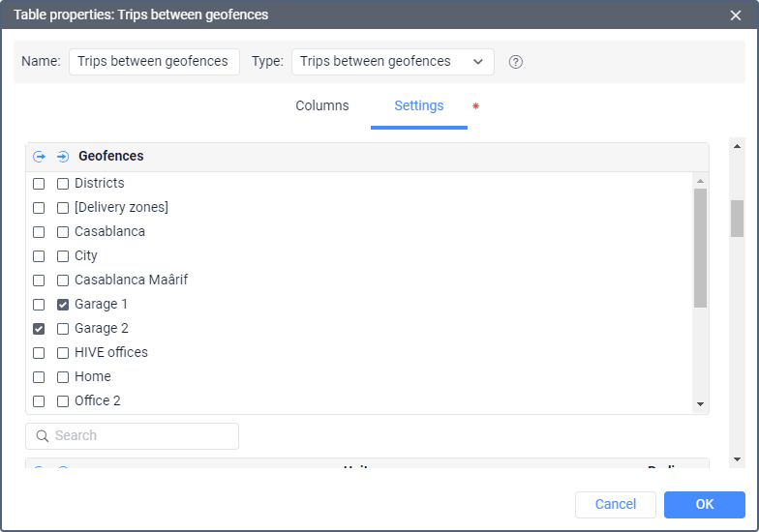Click the geofence list scroll-up arrow
This screenshot has width=759, height=532.
[x=700, y=181]
